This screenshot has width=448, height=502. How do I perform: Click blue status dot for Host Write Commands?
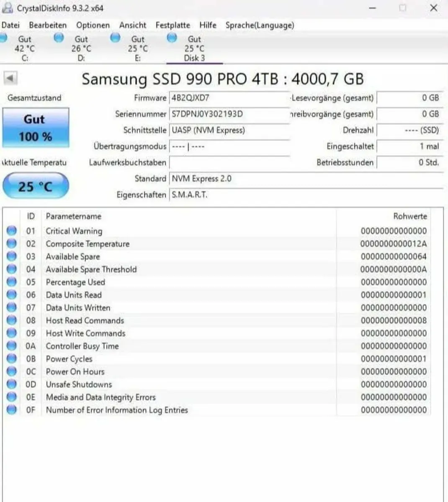pyautogui.click(x=11, y=333)
